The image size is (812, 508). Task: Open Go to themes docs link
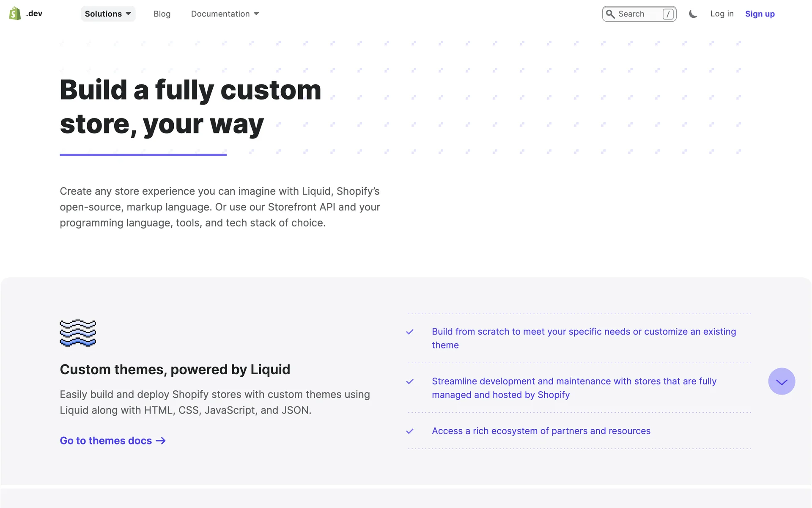point(106,441)
